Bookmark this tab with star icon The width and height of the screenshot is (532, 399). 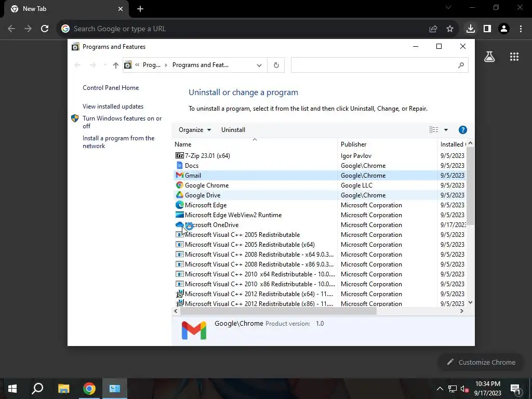click(x=450, y=29)
